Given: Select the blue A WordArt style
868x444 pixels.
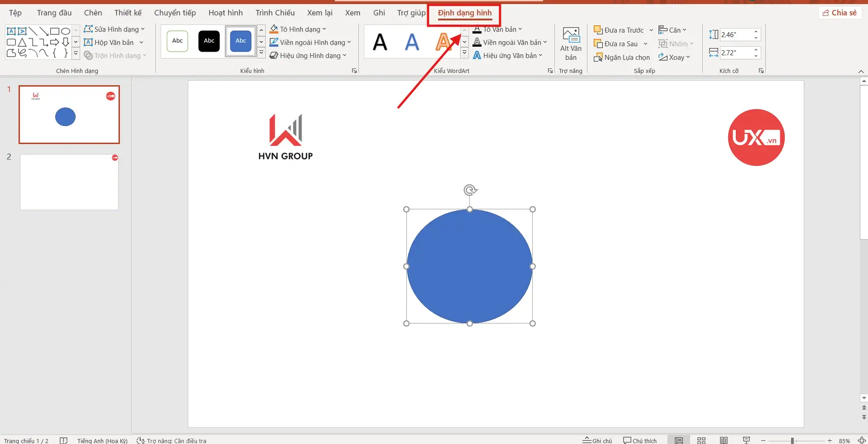Looking at the screenshot, I should coord(411,43).
